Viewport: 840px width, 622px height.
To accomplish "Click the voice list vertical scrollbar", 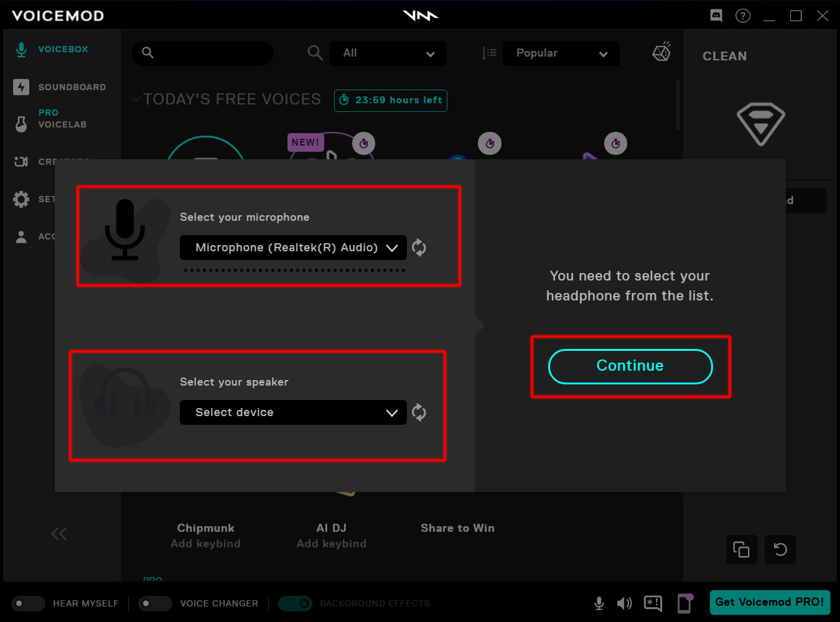I will point(678,104).
